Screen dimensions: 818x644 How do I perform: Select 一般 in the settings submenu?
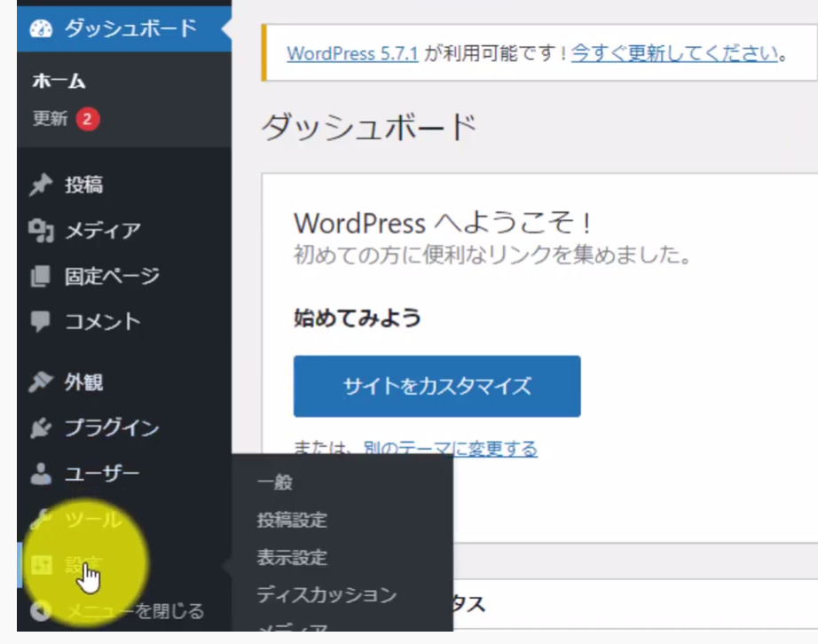pyautogui.click(x=275, y=483)
